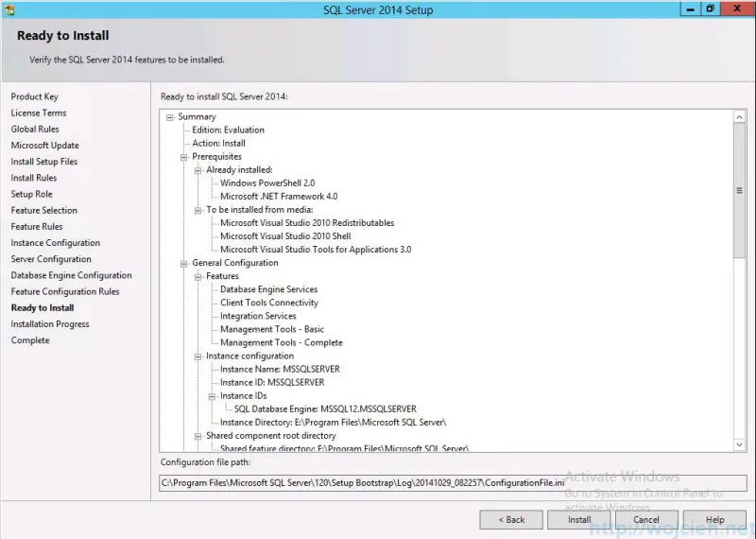Select Instance Name: MSSQLSERVER row

[280, 369]
